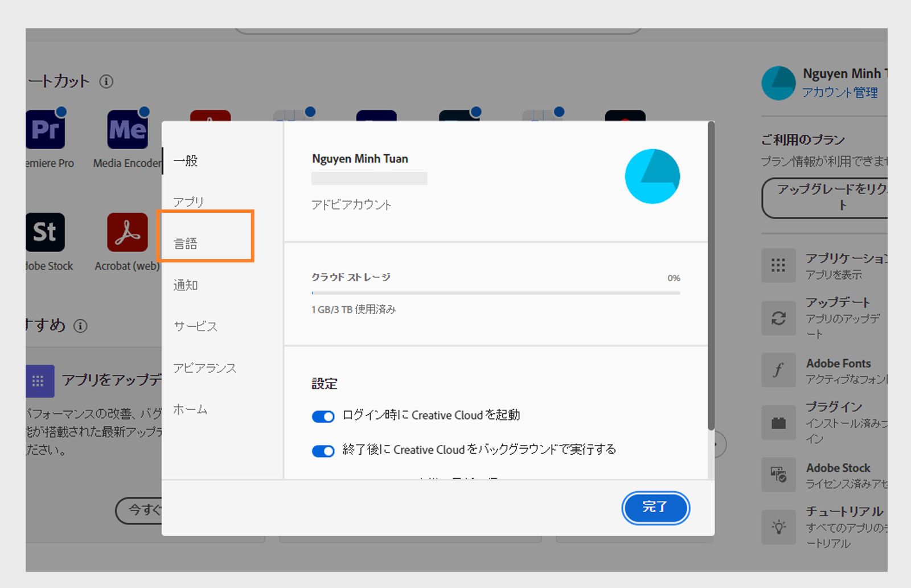Toggle 終了後にバックグラウンドで実行する off

[x=322, y=451]
